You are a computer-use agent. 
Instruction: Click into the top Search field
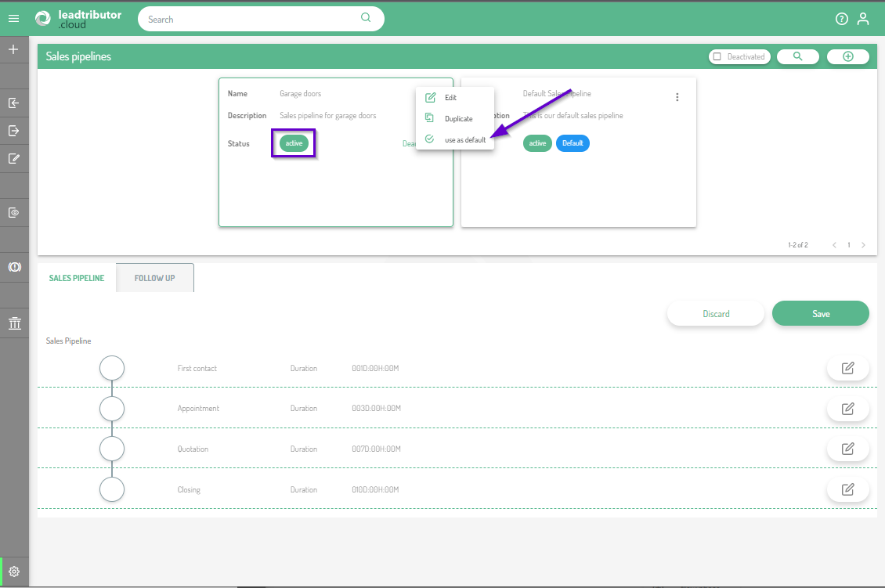[251, 19]
